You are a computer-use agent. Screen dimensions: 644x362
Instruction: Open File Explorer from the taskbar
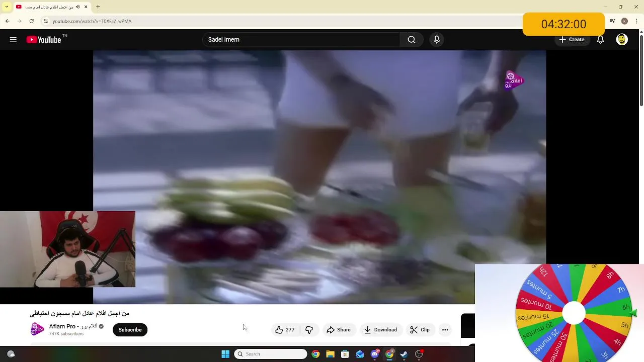(x=330, y=354)
